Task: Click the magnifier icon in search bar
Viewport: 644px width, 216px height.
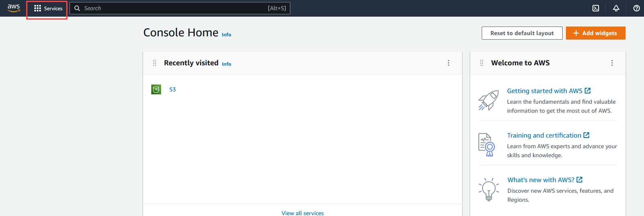Action: [77, 8]
